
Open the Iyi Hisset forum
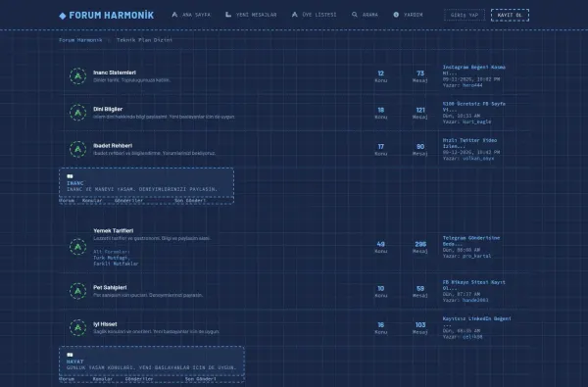[x=105, y=324]
